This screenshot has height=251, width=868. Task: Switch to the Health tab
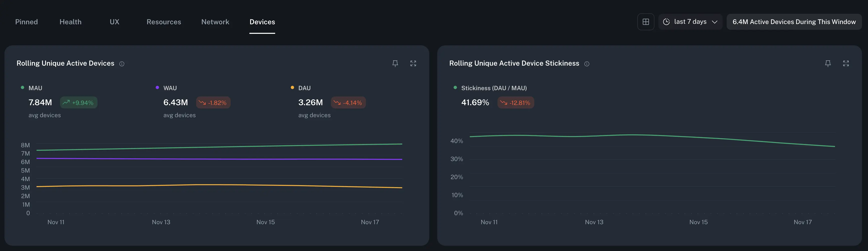tap(71, 22)
